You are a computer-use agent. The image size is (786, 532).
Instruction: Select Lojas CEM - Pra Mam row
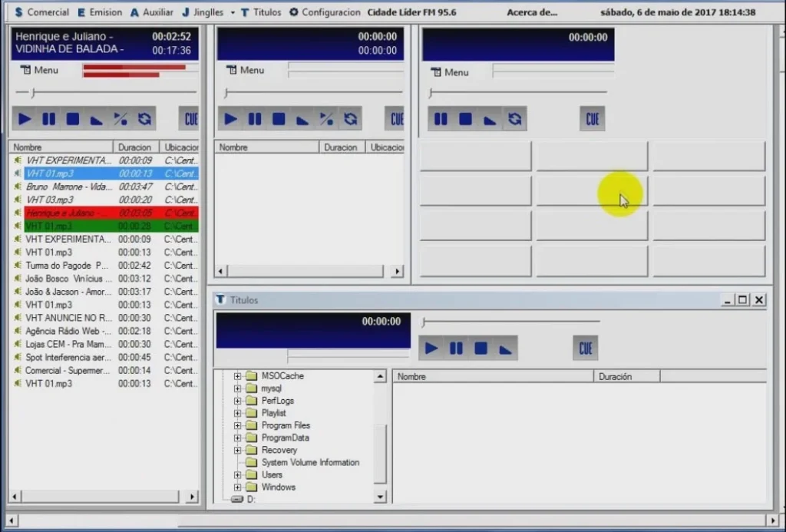(104, 344)
